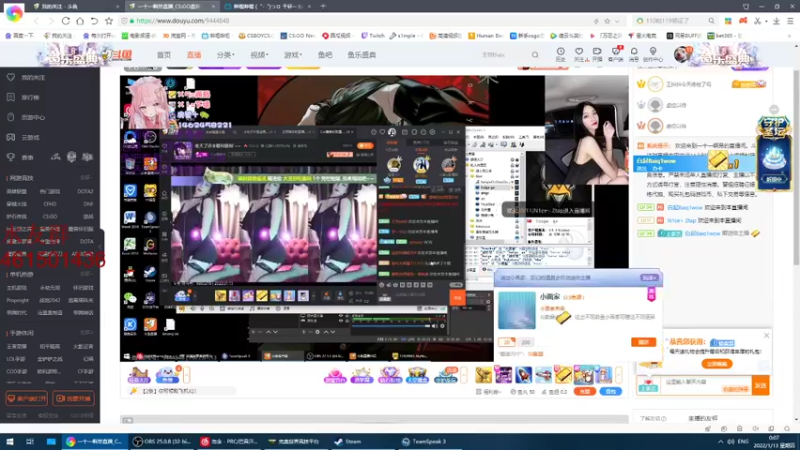Image resolution: width=800 pixels, height=450 pixels.
Task: Open the Twitch bookmark
Action: pos(373,36)
